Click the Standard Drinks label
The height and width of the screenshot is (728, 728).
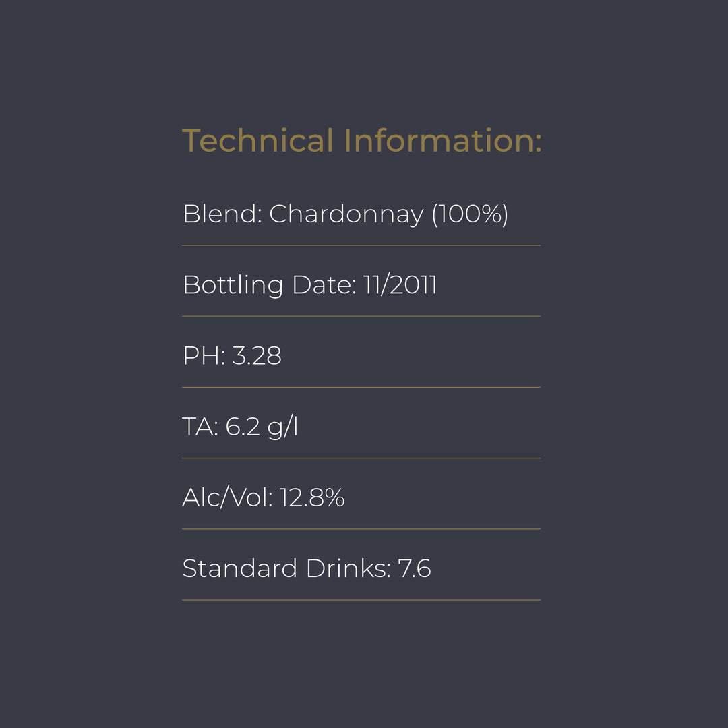[x=286, y=569]
